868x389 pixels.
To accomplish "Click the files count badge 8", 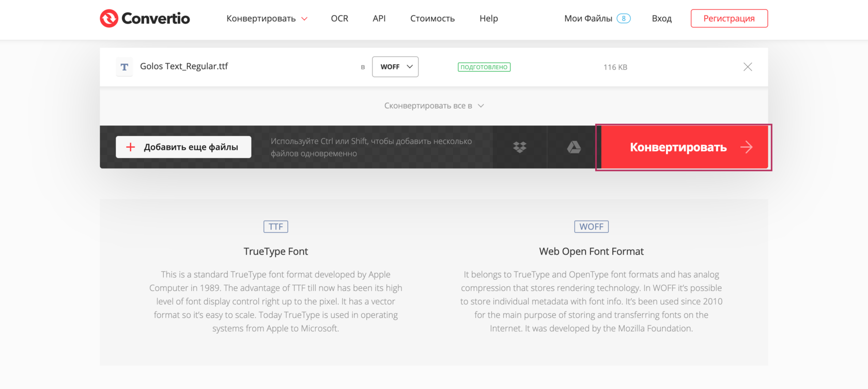I will pyautogui.click(x=624, y=19).
